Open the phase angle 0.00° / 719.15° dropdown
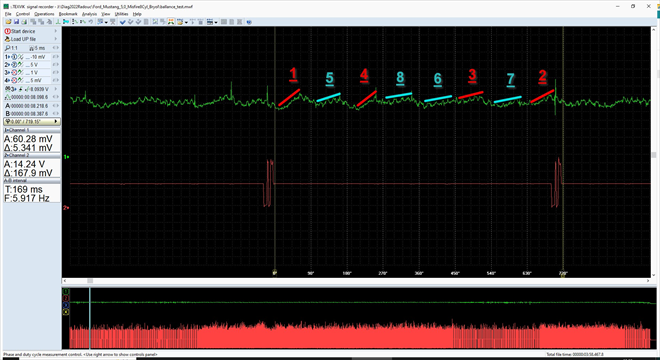660x360 pixels. point(32,122)
